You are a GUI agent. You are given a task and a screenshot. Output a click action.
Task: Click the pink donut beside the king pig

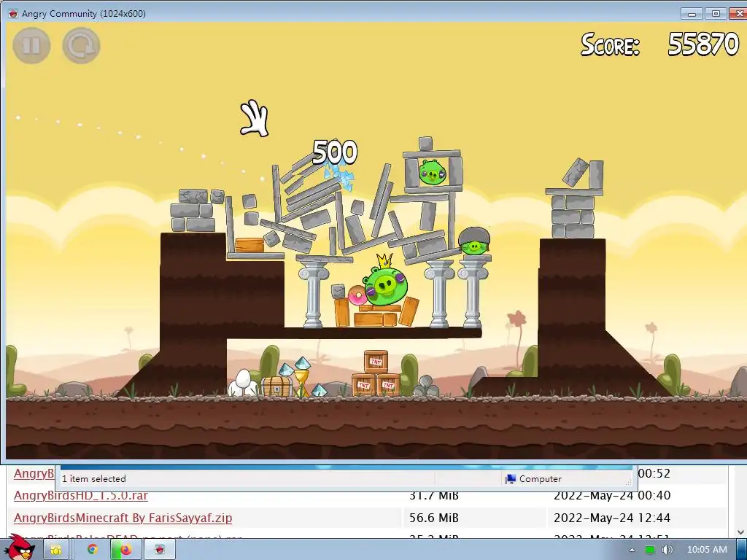click(x=357, y=296)
